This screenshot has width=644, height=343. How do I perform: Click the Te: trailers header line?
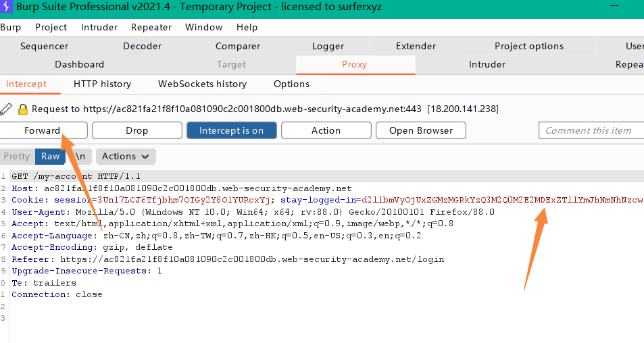pyautogui.click(x=44, y=283)
